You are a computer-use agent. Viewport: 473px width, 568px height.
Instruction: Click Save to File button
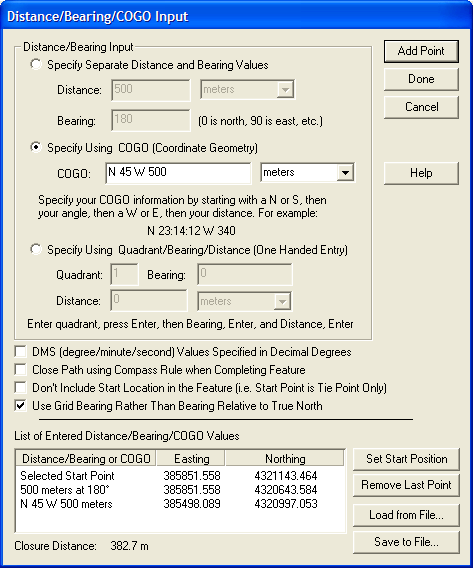(406, 542)
